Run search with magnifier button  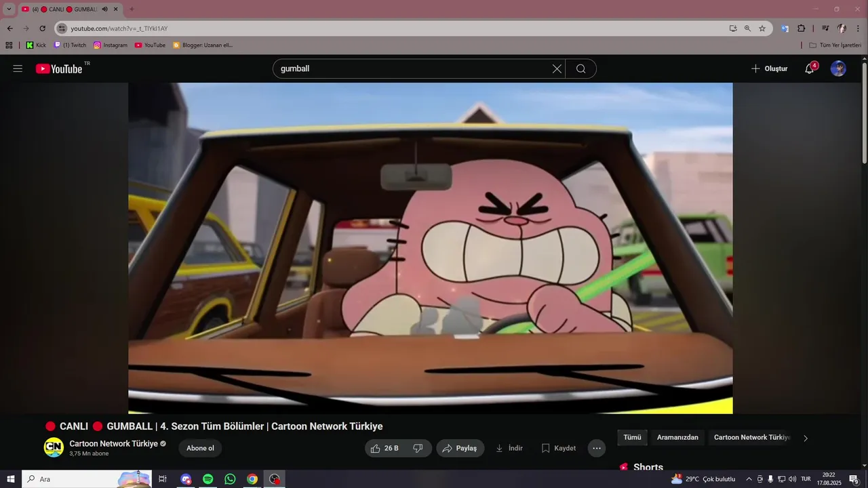pos(581,68)
